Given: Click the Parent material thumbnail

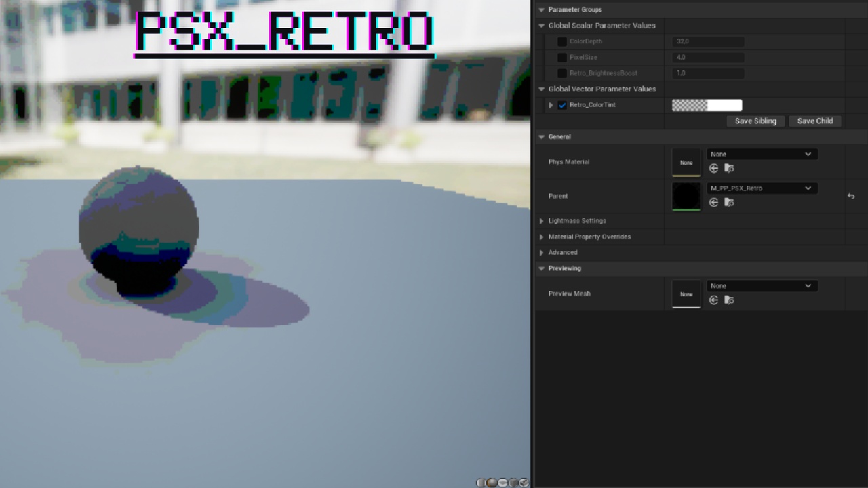Looking at the screenshot, I should (x=686, y=196).
